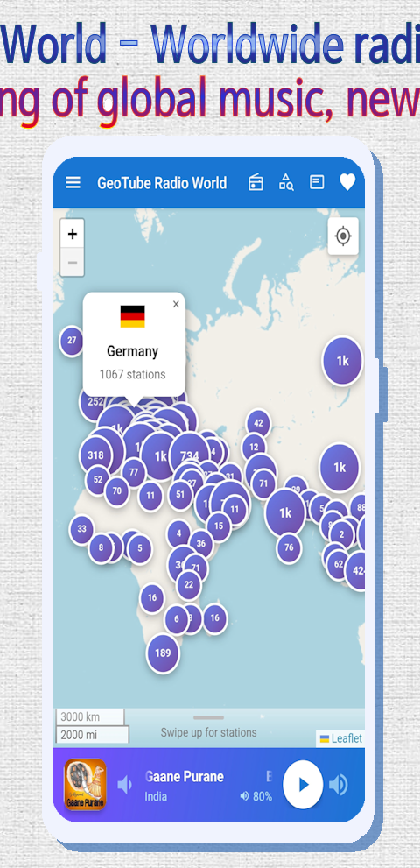This screenshot has width=420, height=868.
Task: Select the map cluster labeled 318
Action: pyautogui.click(x=95, y=455)
